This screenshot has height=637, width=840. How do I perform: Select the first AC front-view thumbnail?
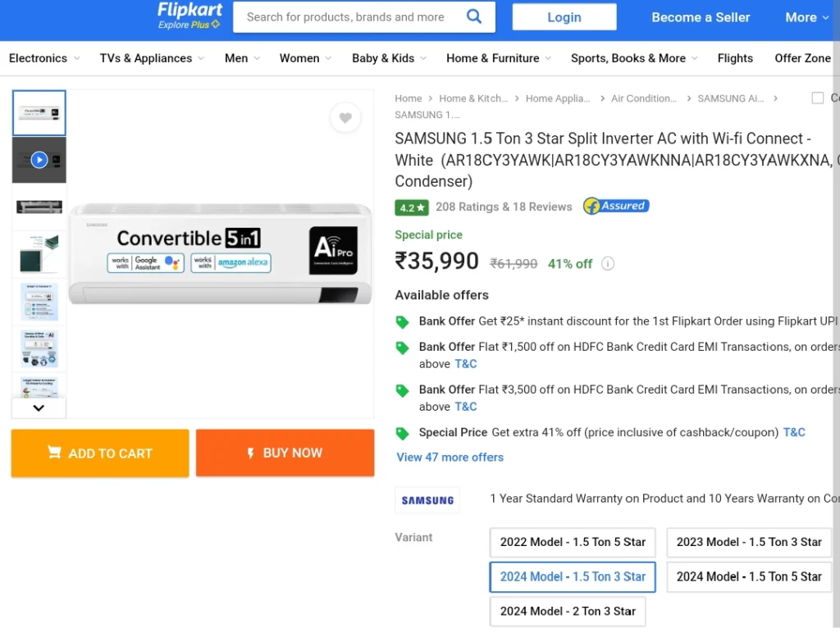(39, 113)
